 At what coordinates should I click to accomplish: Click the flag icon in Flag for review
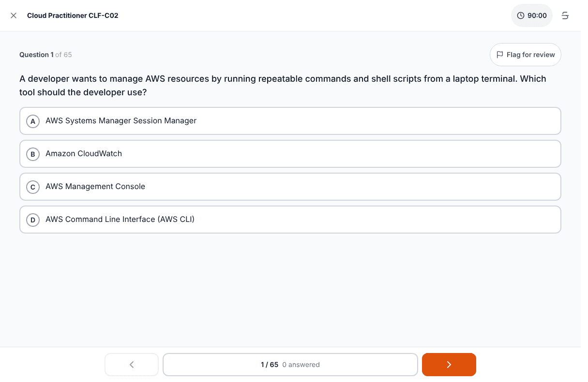point(500,55)
